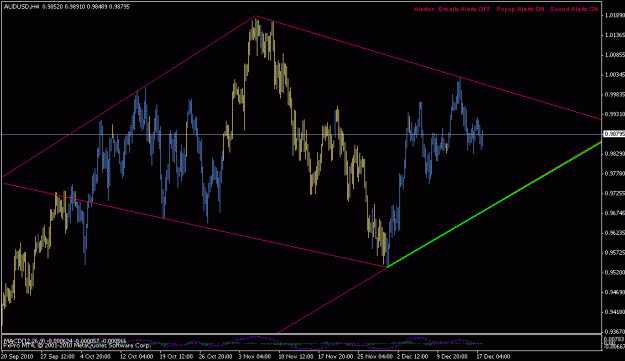
Task: Click the horizontal current price line
Action: 301,134
